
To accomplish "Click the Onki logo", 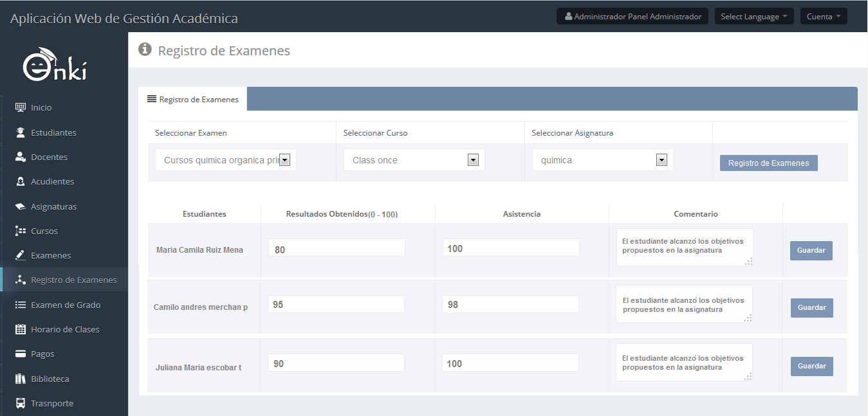I will coord(55,65).
